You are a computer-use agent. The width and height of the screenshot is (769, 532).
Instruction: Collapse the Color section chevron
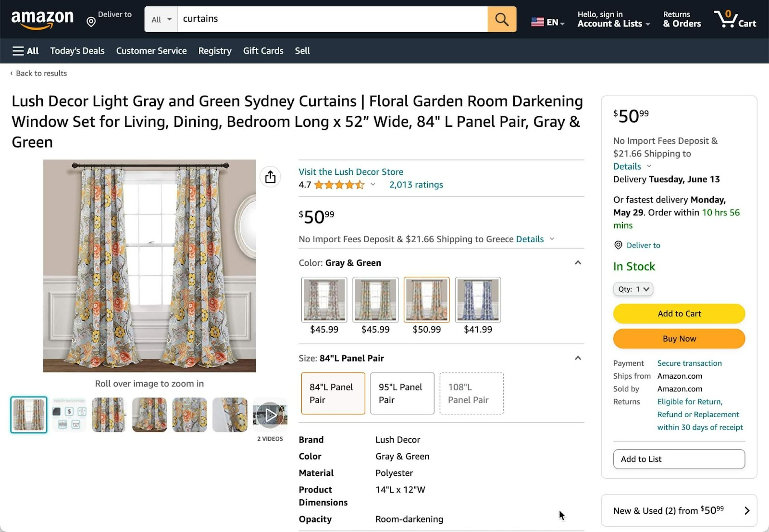coord(578,263)
